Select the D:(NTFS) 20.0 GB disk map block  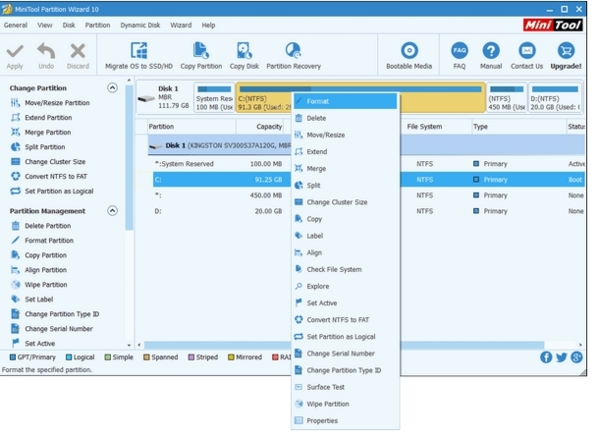[555, 98]
